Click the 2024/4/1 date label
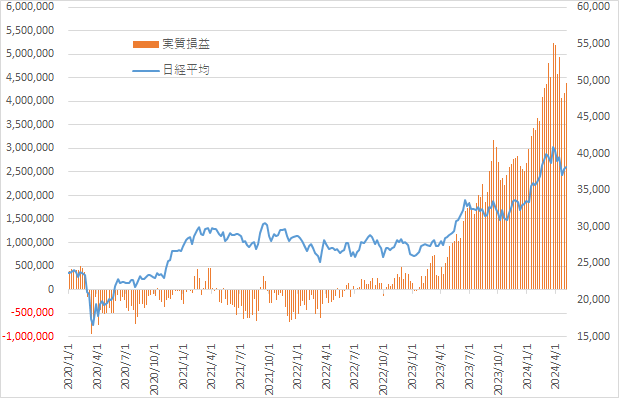 555,366
